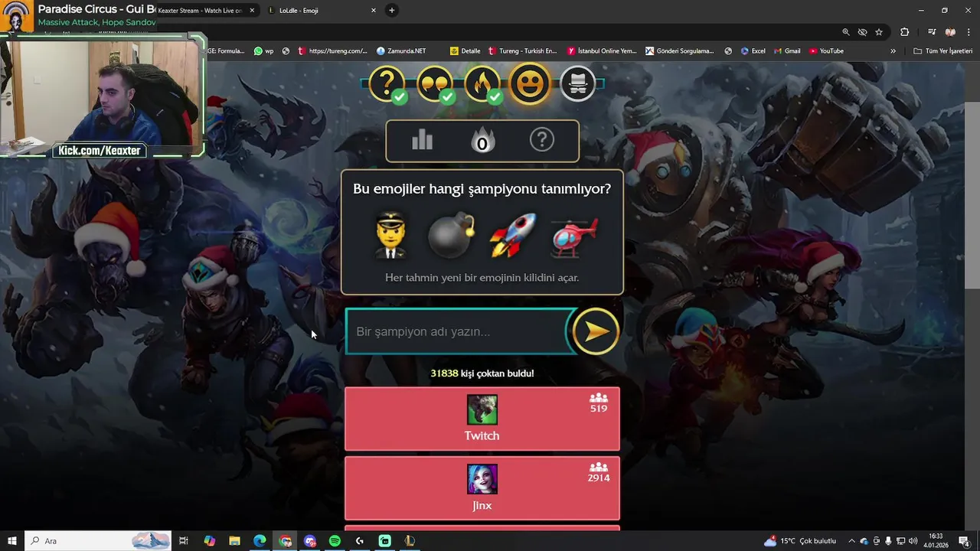Image resolution: width=980 pixels, height=551 pixels.
Task: Bookmark this page with the star icon
Action: pos(879,32)
